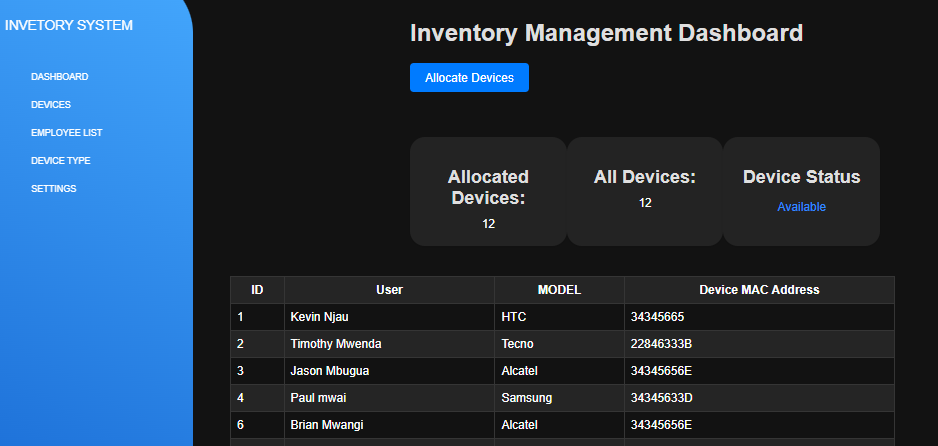Open EMPLOYEE LIST page

click(66, 133)
